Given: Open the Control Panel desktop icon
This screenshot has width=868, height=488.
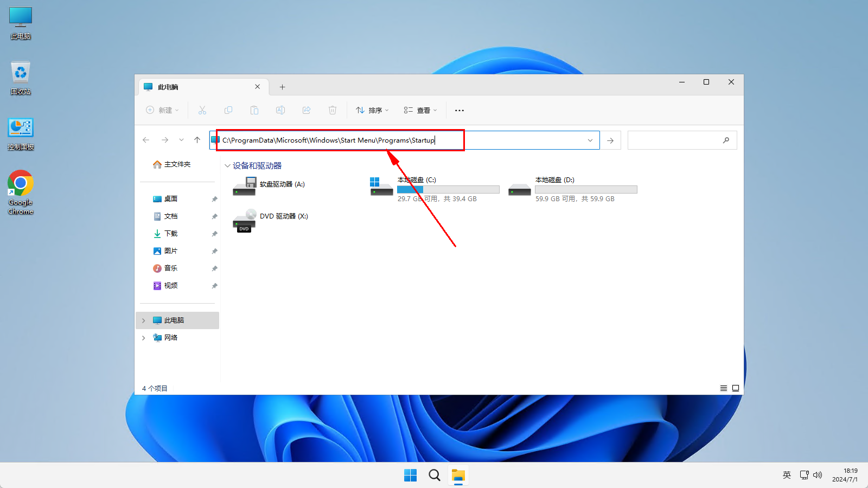Looking at the screenshot, I should tap(21, 134).
